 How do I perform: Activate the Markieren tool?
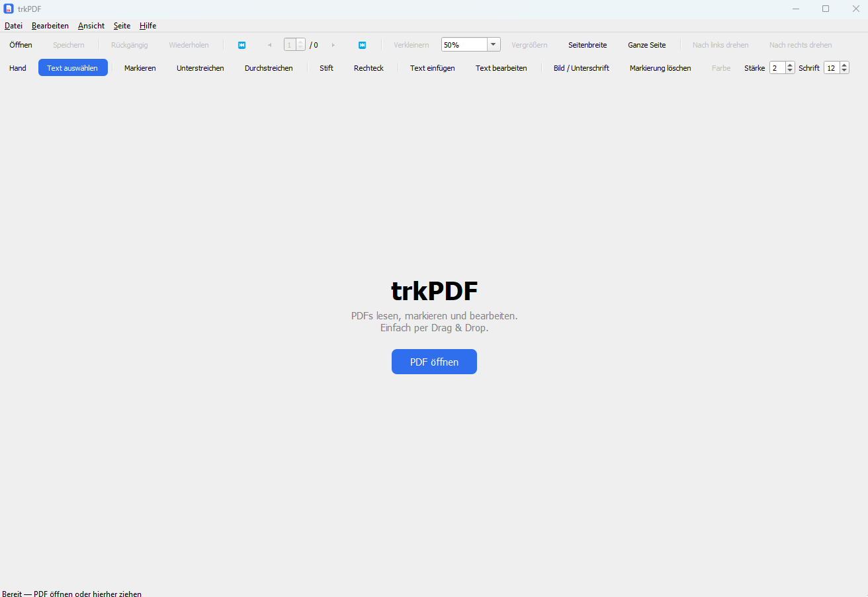[140, 68]
